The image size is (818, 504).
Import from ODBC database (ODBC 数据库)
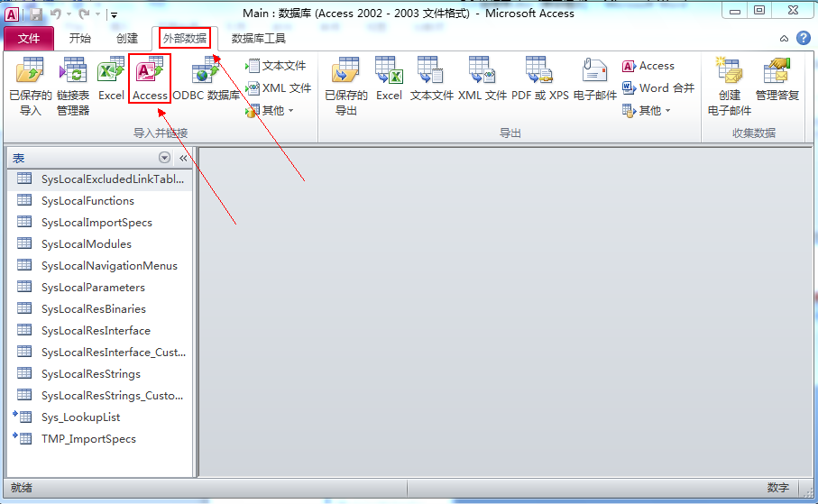[x=206, y=79]
